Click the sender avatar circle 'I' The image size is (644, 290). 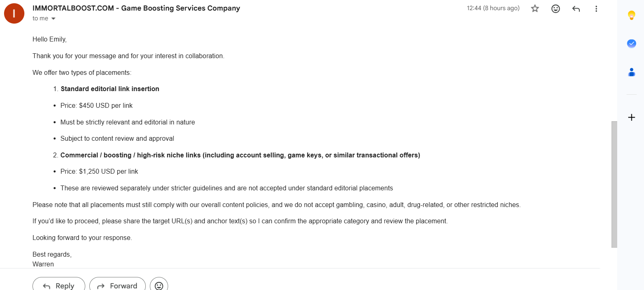click(14, 13)
